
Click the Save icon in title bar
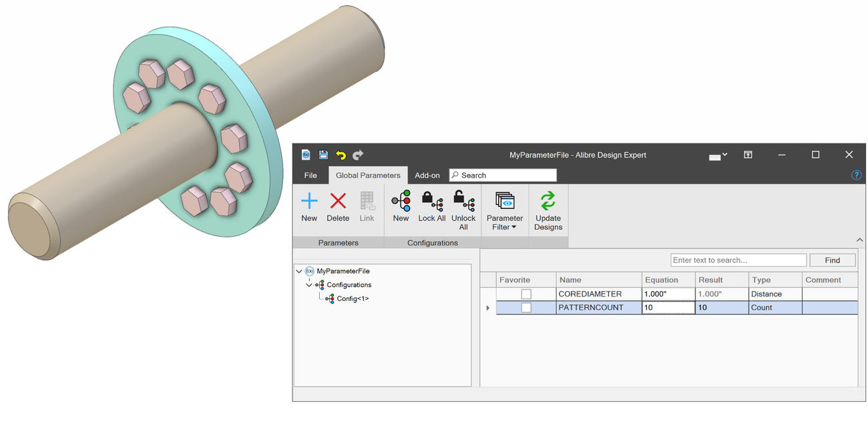pos(323,155)
